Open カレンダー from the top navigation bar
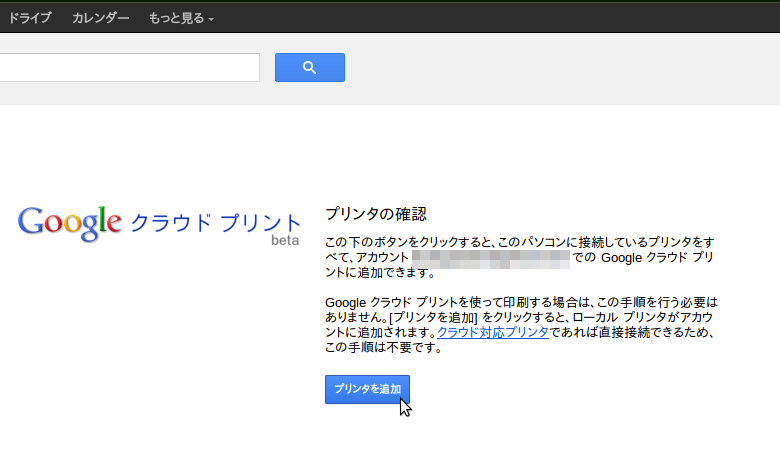The height and width of the screenshot is (475, 780). pyautogui.click(x=100, y=18)
